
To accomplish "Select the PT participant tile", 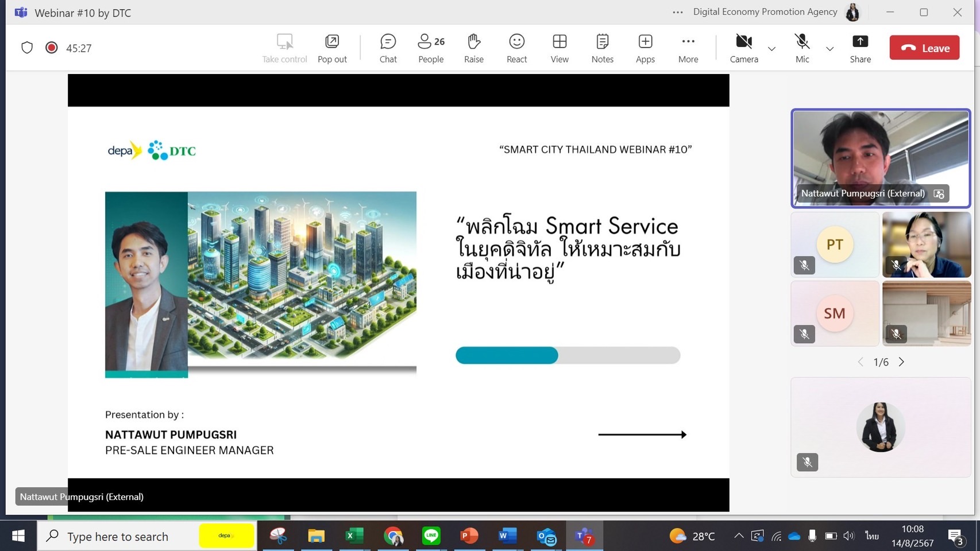I will click(x=835, y=245).
